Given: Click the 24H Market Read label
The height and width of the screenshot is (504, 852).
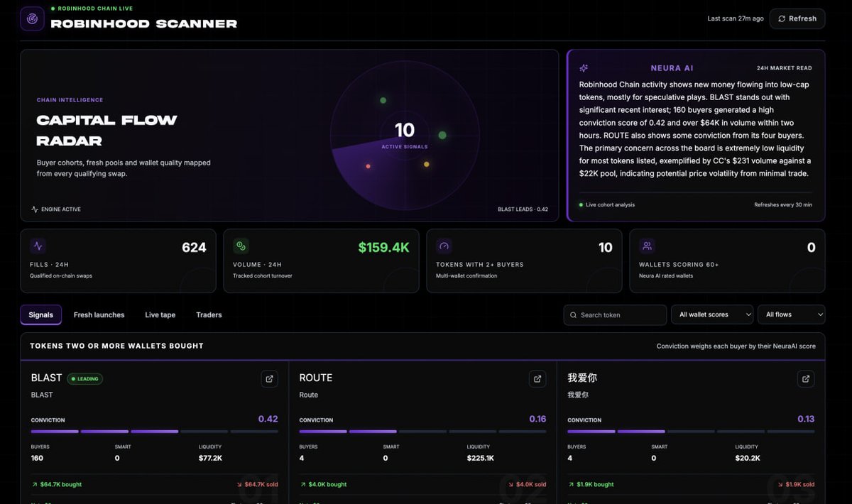Looking at the screenshot, I should [x=785, y=68].
